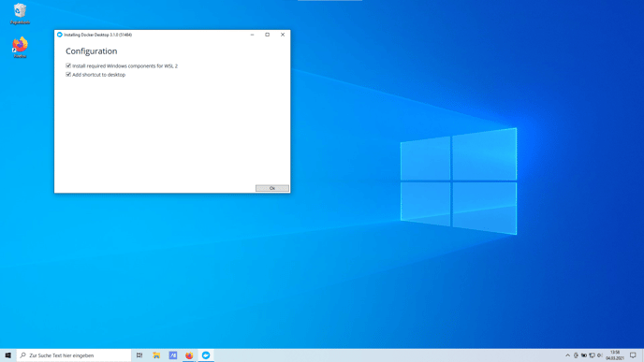The width and height of the screenshot is (644, 362).
Task: Click the Docker installer taskbar icon
Action: click(206, 355)
